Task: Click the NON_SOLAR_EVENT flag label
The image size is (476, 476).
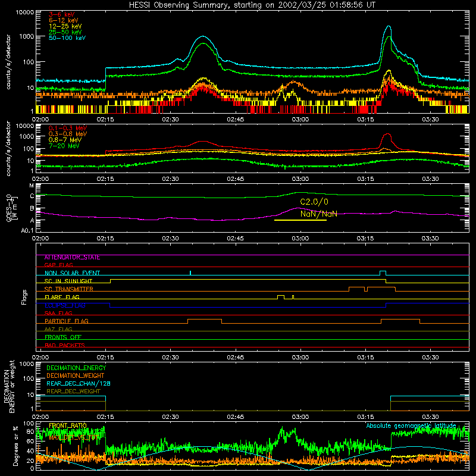Action: pos(72,273)
